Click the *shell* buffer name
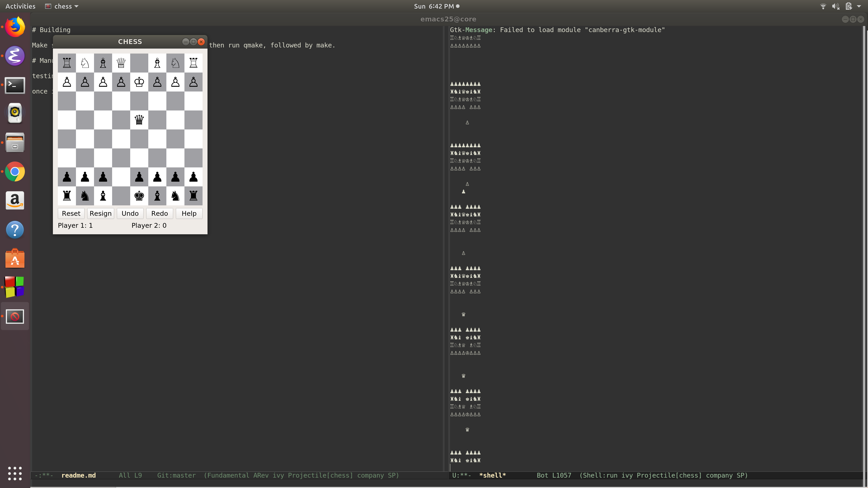The width and height of the screenshot is (868, 488). coord(492,475)
